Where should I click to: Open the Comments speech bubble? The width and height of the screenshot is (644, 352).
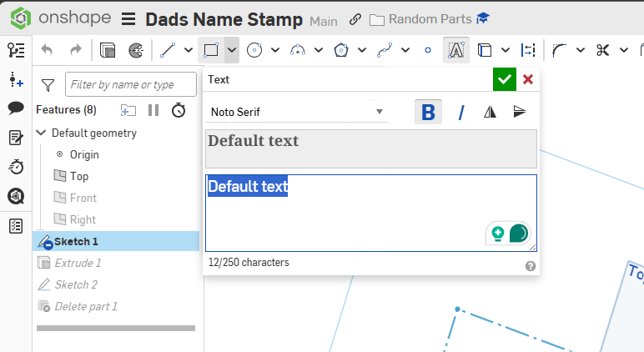click(x=16, y=108)
